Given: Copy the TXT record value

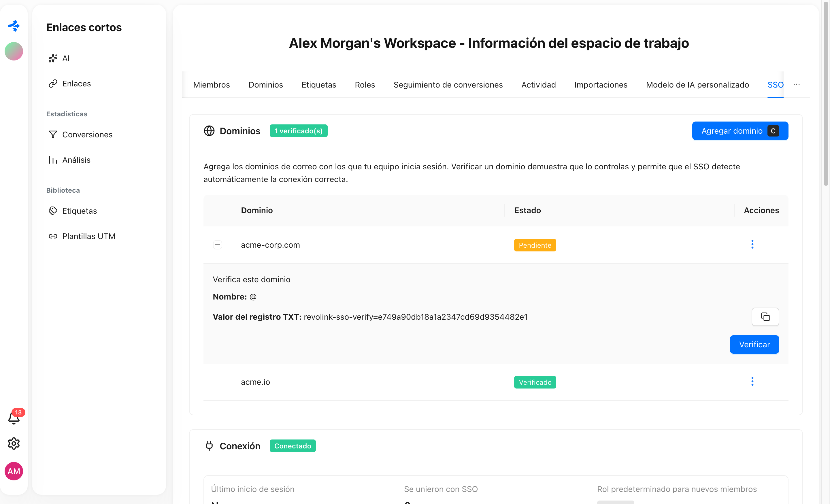Looking at the screenshot, I should click(765, 317).
